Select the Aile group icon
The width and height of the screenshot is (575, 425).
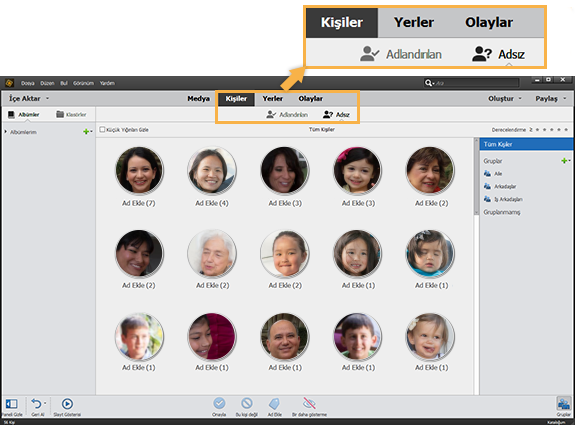pyautogui.click(x=487, y=173)
